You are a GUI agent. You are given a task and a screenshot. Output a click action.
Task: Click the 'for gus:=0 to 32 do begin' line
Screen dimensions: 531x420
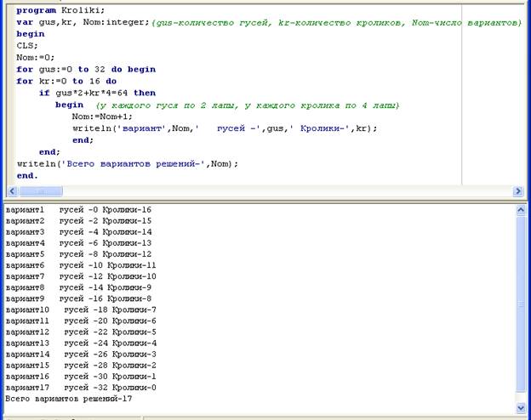(86, 70)
